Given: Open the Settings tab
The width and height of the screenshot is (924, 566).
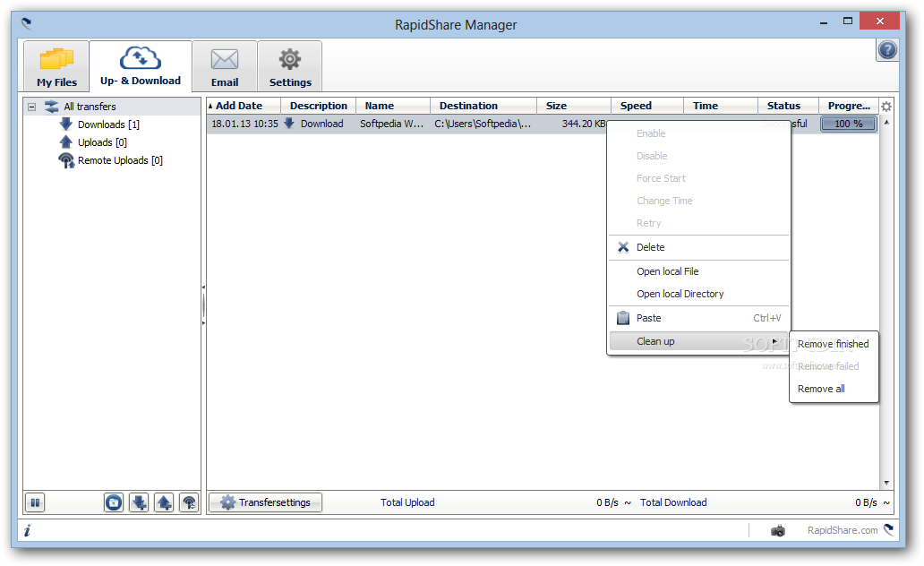Looking at the screenshot, I should pyautogui.click(x=290, y=65).
